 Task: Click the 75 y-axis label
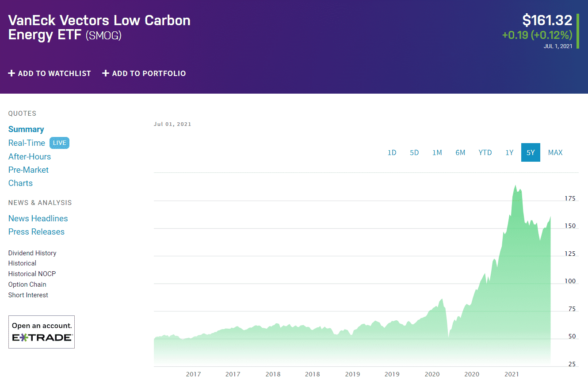pos(572,309)
